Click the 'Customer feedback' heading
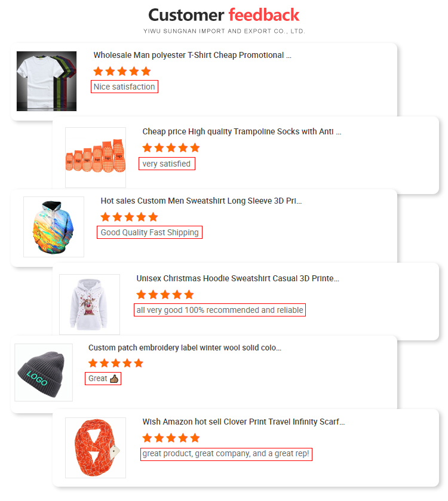 tap(224, 14)
